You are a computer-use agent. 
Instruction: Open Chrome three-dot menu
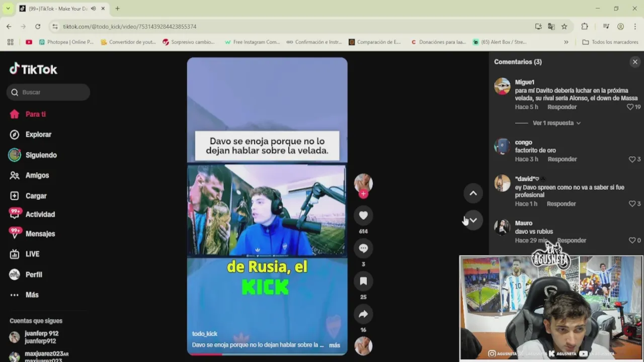point(635,26)
